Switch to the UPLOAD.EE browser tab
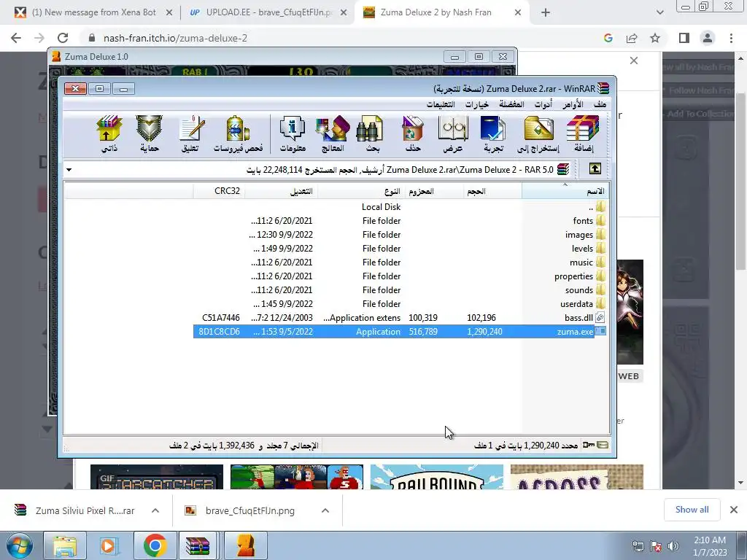747x560 pixels. (x=268, y=13)
